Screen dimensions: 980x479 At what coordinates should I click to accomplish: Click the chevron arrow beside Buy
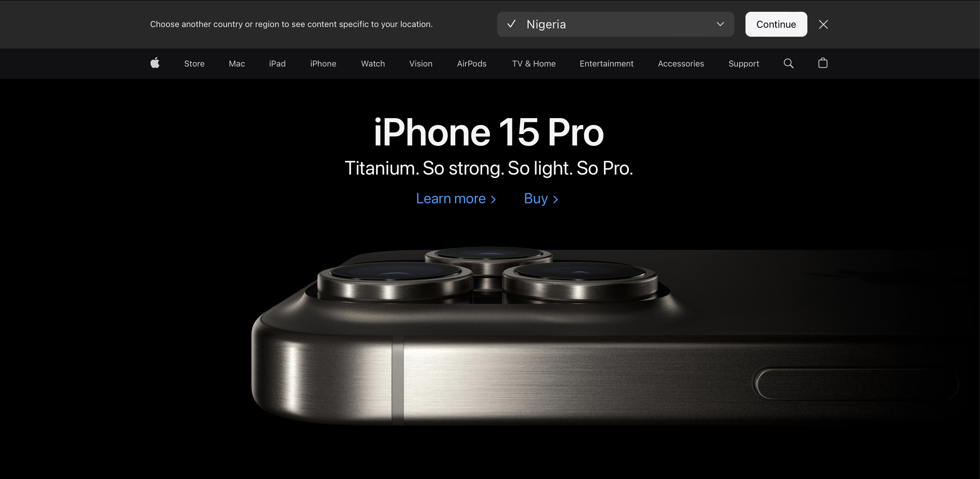(x=556, y=199)
